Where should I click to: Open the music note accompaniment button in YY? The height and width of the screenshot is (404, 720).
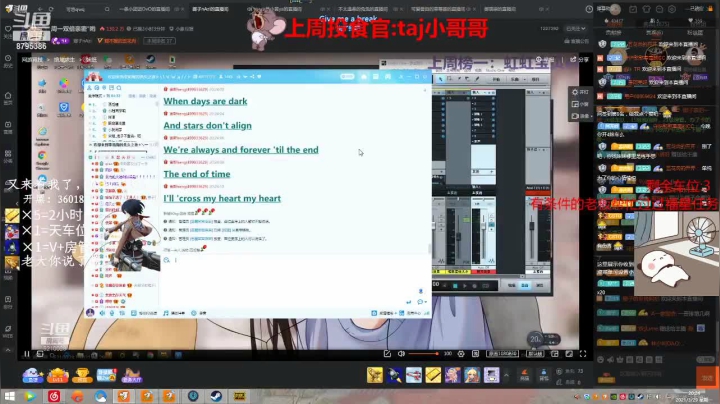[174, 313]
